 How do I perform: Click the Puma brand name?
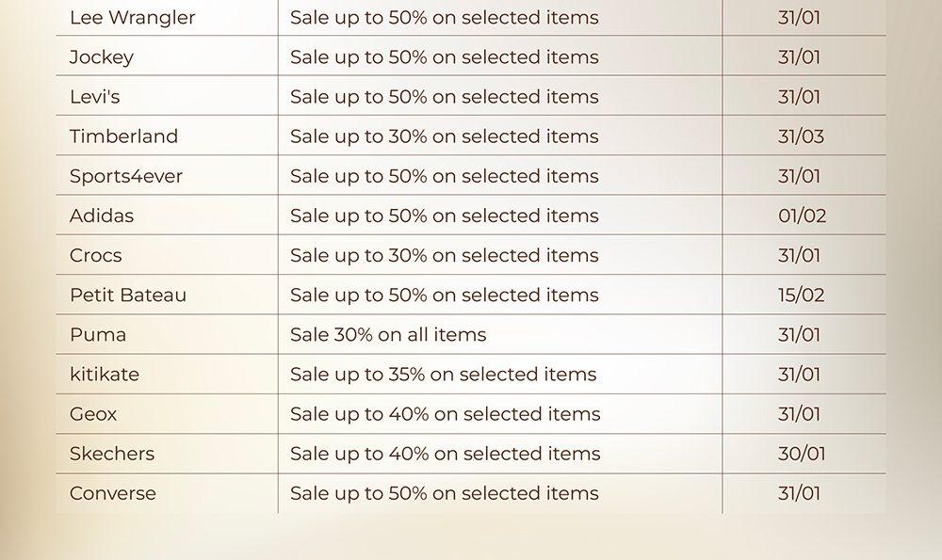[x=98, y=334]
